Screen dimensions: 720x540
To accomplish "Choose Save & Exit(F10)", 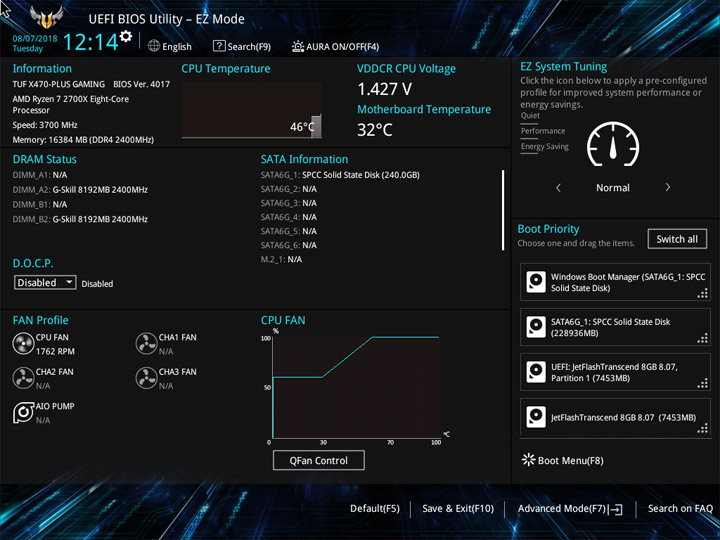I will tap(458, 509).
